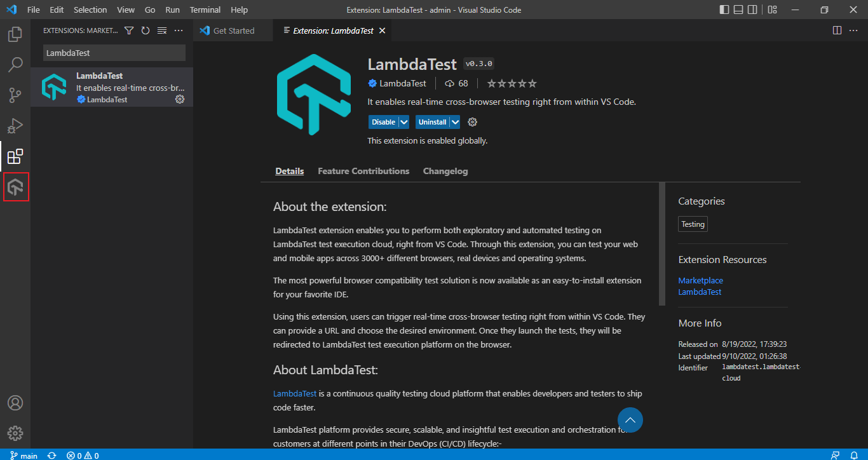
Task: Toggle the secondary side bar layout button
Action: pos(752,10)
